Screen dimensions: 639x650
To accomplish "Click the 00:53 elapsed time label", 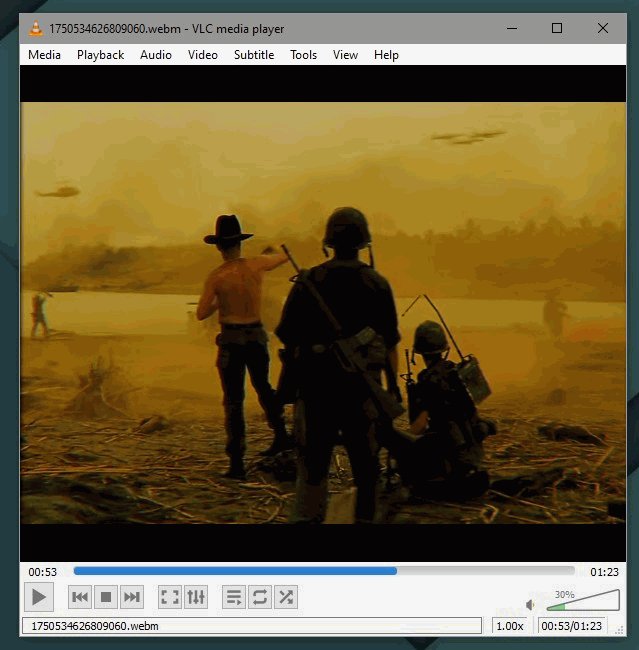I will tap(42, 572).
